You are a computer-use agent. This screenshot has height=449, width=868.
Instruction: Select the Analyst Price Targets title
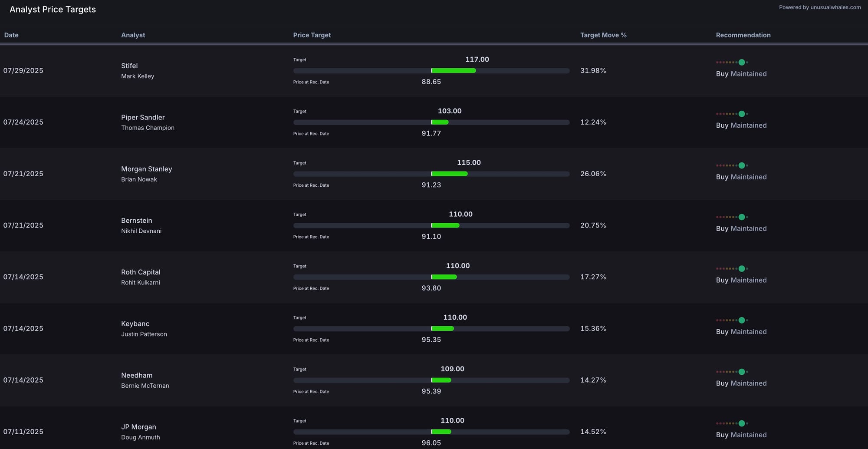tap(53, 10)
